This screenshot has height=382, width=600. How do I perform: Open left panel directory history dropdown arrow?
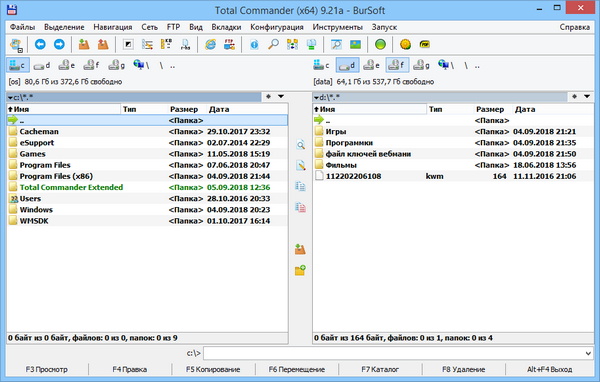tap(281, 96)
